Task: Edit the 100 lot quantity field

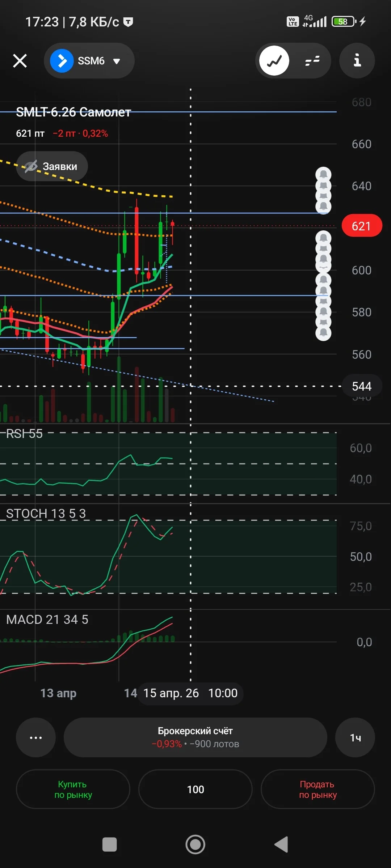Action: click(195, 790)
